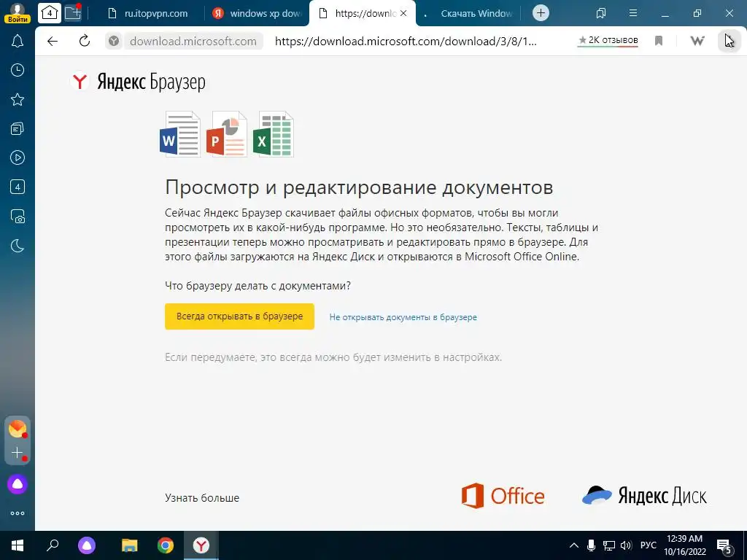Open Alice in the taskbar
Viewport: 747px width, 560px height.
pos(87,545)
